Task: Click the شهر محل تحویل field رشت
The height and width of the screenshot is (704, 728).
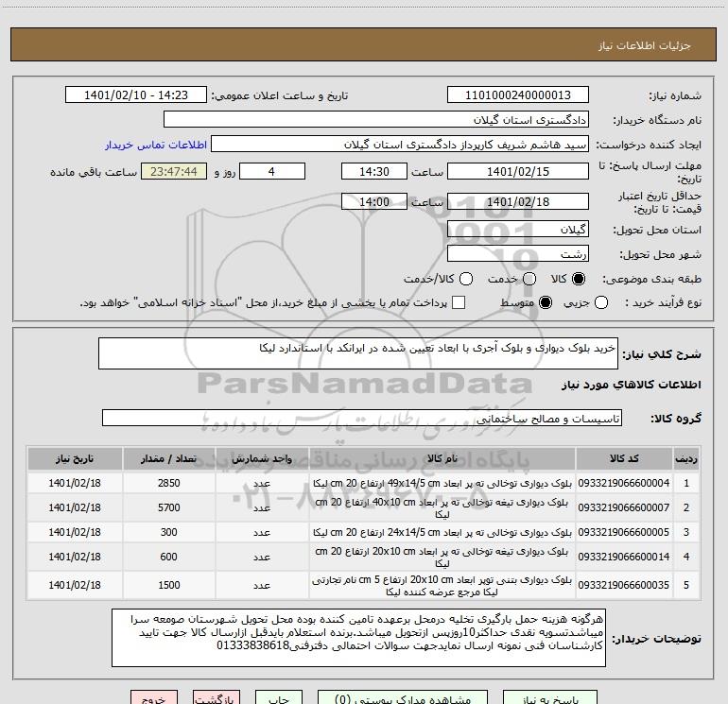Action: 518,254
